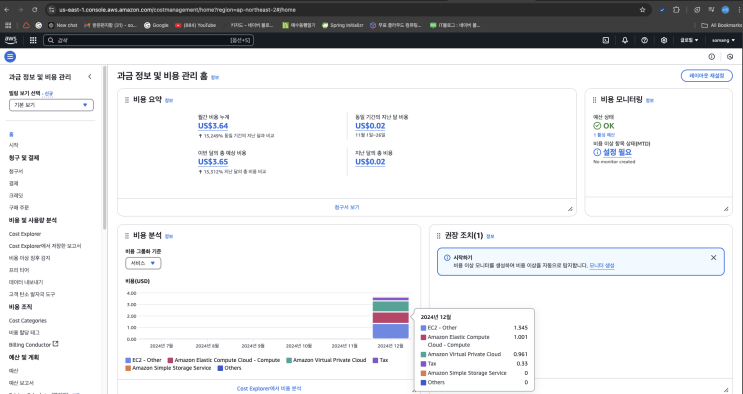Viewport: 743px width, 394px height.
Task: Reload the browser page
Action: click(35, 9)
